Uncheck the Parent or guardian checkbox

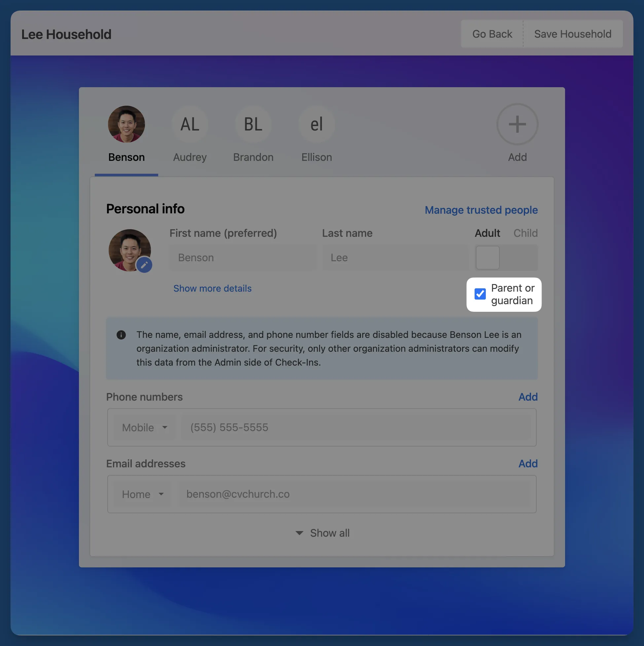click(480, 294)
